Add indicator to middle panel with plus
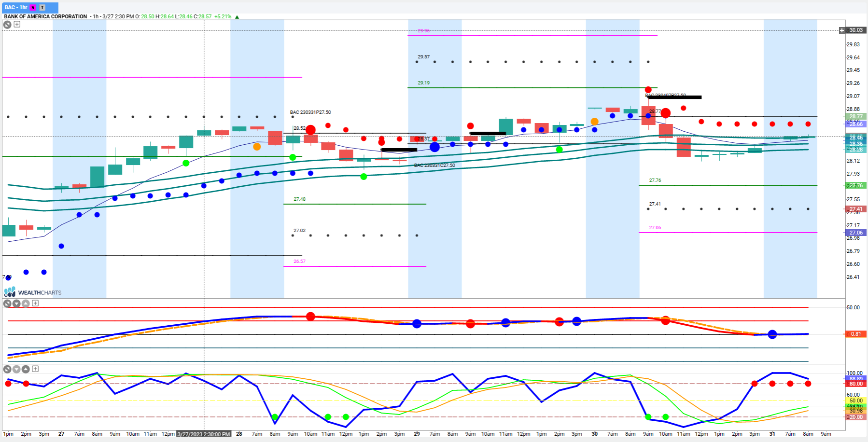868x442 pixels. click(x=35, y=303)
